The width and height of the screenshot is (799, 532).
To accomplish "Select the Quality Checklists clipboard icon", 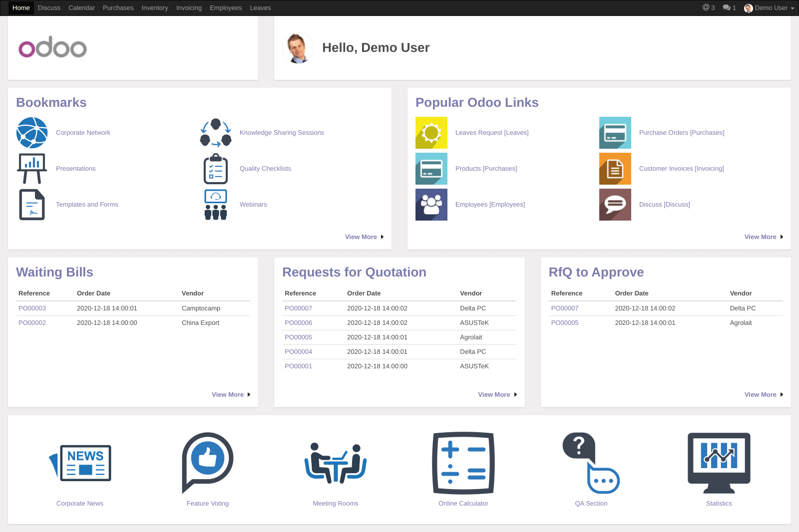I will pos(215,168).
